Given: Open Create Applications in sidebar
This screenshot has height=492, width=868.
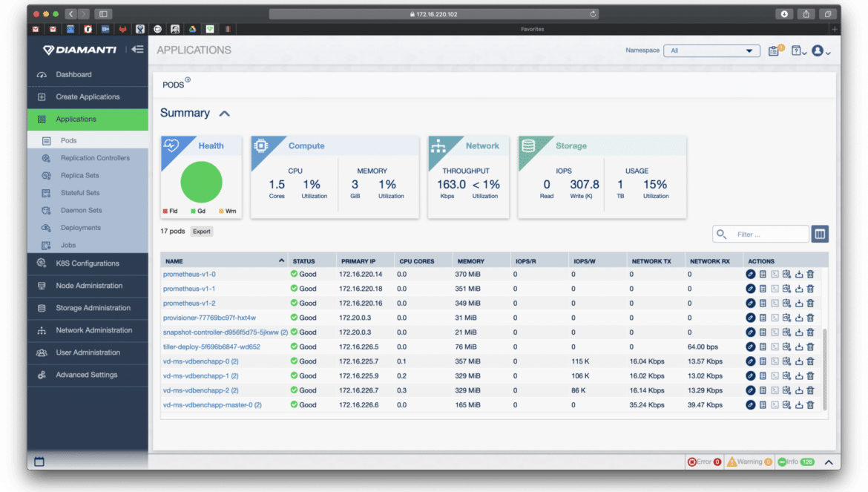Looking at the screenshot, I should click(88, 97).
